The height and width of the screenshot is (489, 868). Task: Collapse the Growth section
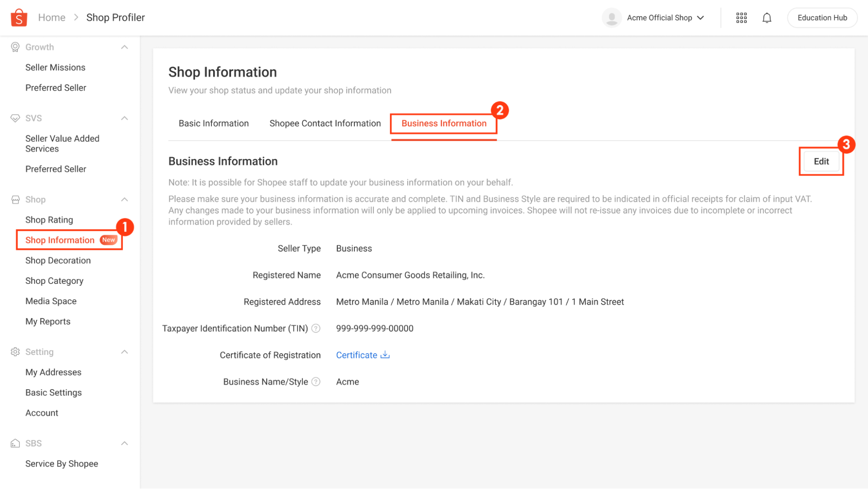pyautogui.click(x=125, y=47)
